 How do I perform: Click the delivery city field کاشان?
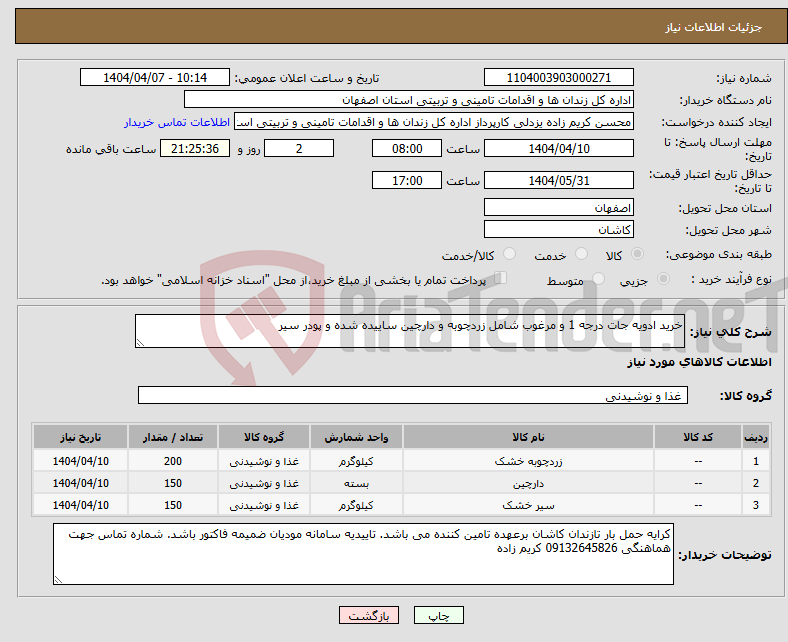point(558,229)
